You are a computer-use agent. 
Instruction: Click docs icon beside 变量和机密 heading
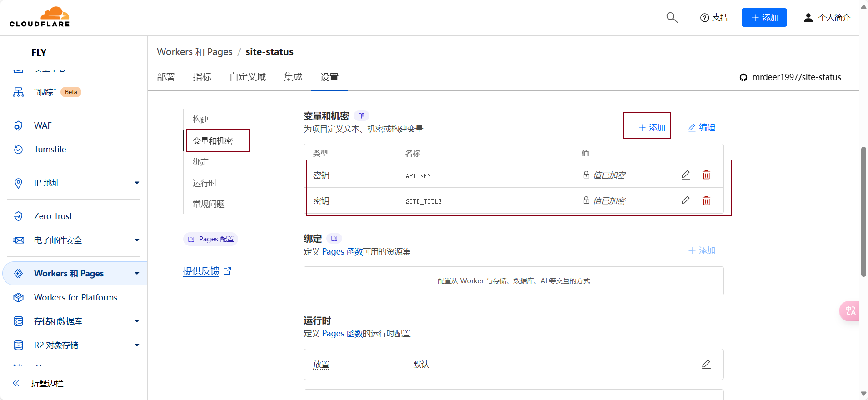coord(361,116)
